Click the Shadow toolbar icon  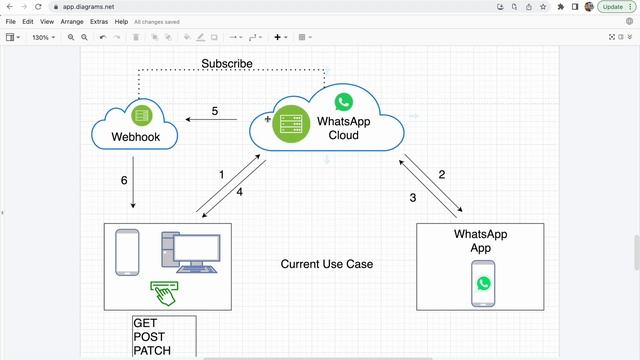tap(214, 37)
